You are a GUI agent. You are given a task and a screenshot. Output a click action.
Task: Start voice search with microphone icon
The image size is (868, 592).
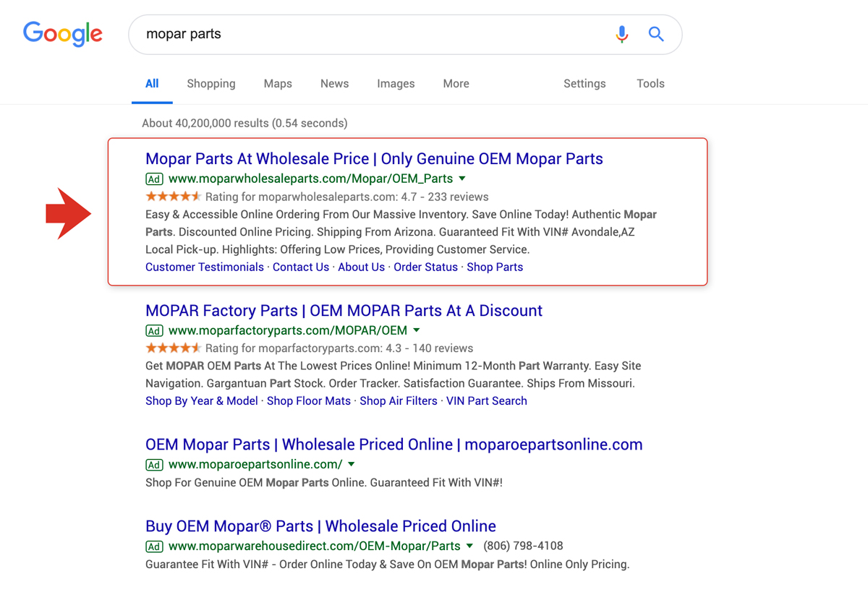coord(621,34)
